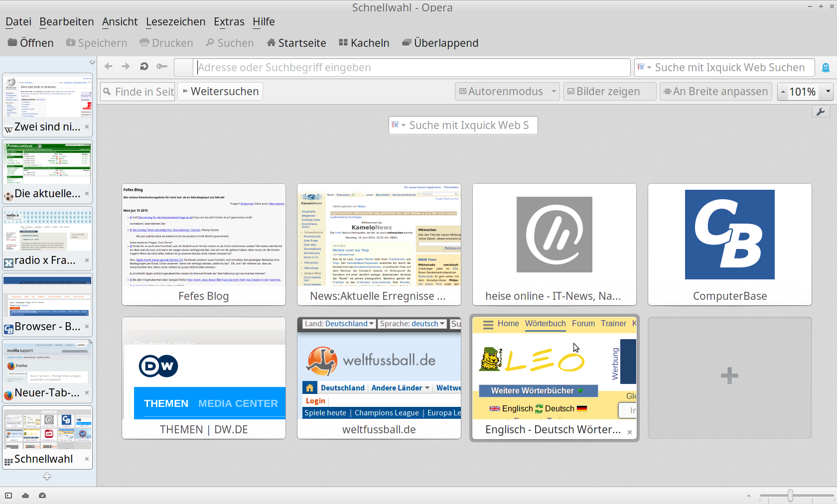Image resolution: width=837 pixels, height=504 pixels.
Task: Open the Ansicht menu
Action: coord(120,21)
